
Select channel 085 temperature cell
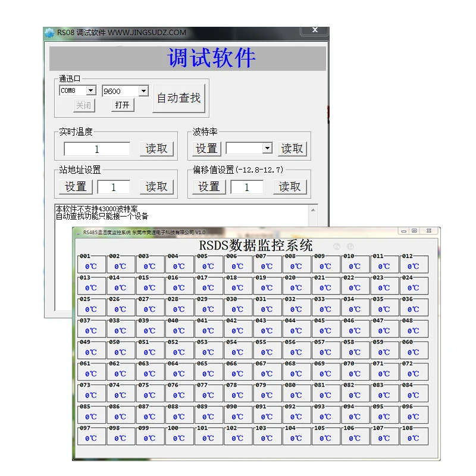92,415
